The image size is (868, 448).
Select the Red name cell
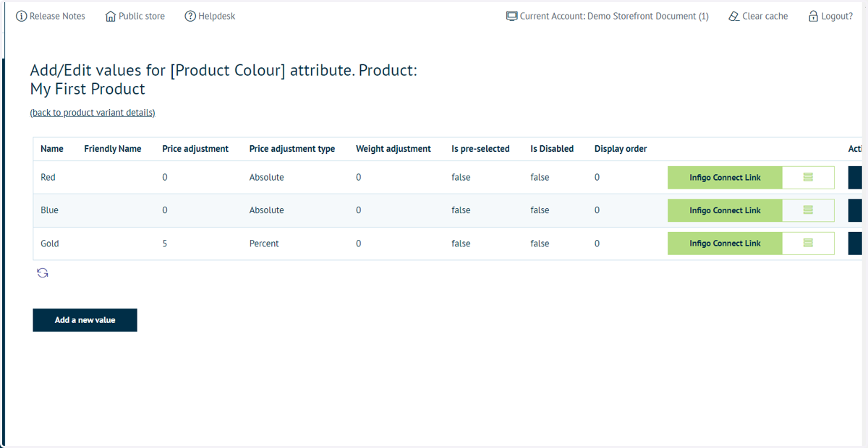(x=48, y=178)
